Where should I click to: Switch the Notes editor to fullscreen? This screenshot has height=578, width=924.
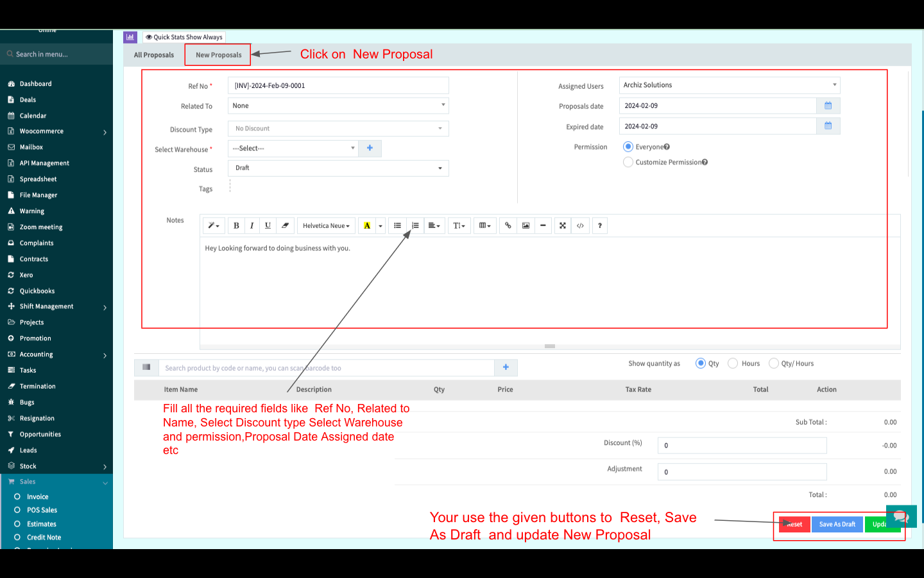pyautogui.click(x=562, y=225)
